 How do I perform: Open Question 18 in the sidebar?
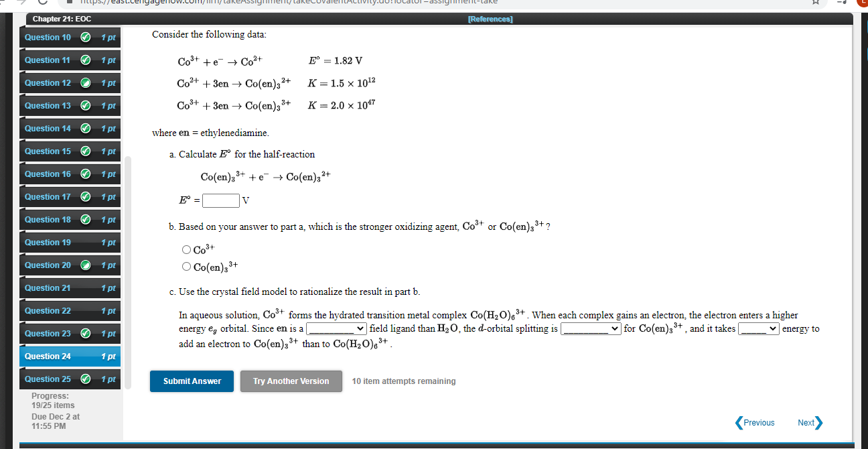[70, 220]
